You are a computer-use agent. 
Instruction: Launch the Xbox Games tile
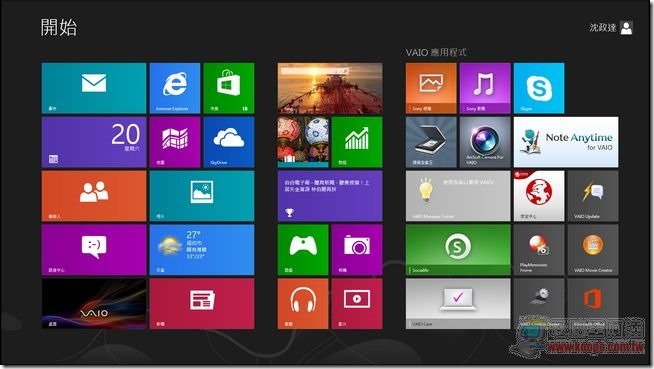click(x=303, y=250)
